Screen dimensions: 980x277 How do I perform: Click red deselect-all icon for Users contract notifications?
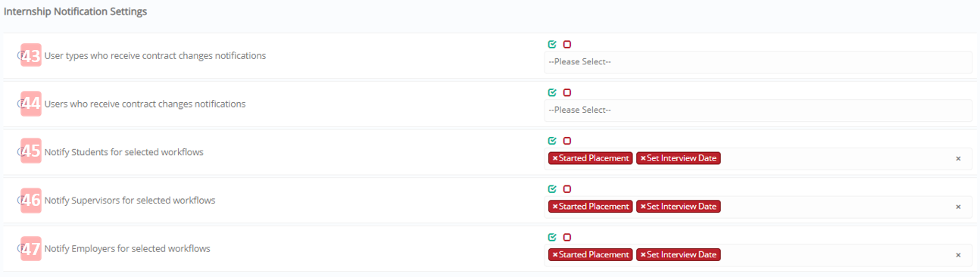click(566, 93)
